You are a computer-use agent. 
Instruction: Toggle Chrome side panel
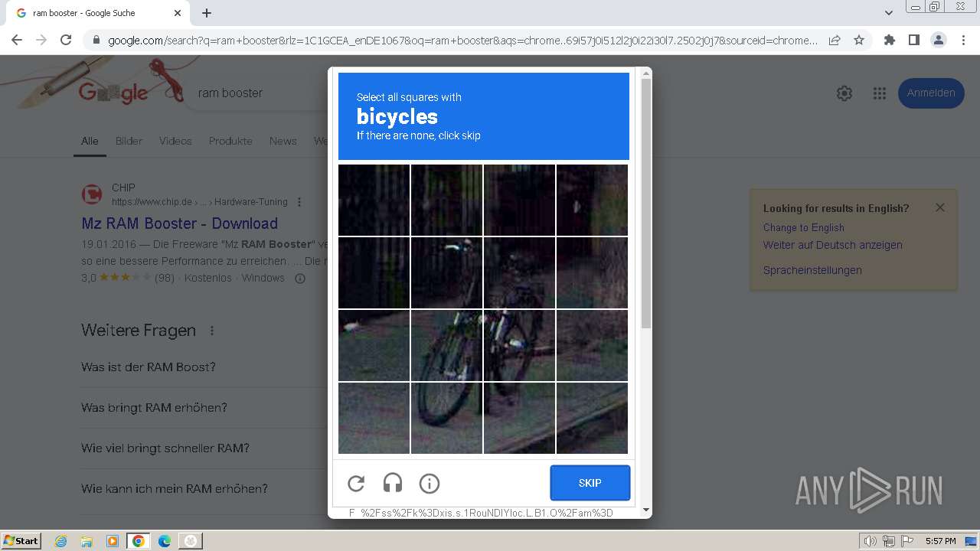(914, 40)
